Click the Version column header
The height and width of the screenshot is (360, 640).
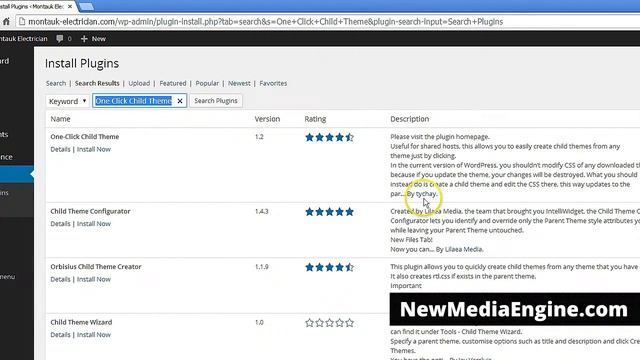pos(267,119)
